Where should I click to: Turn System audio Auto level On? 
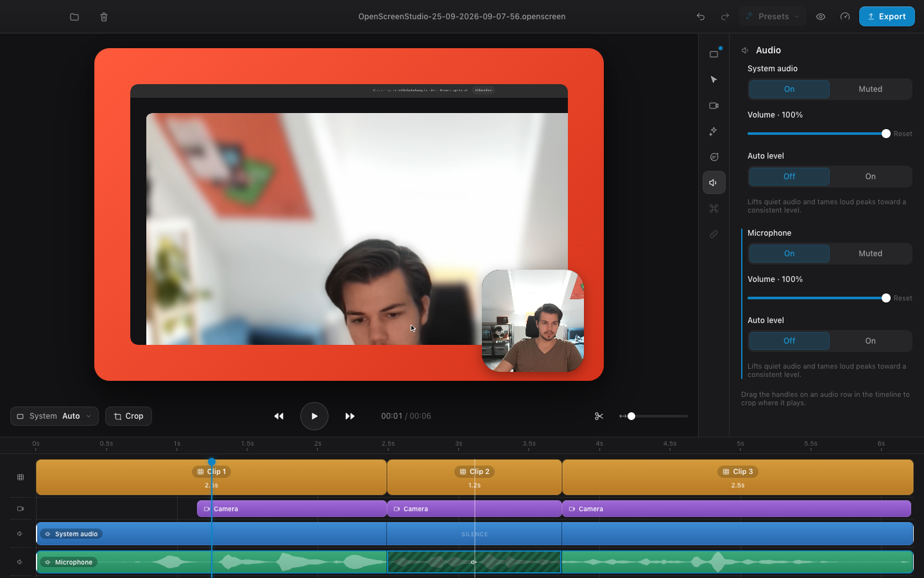870,177
